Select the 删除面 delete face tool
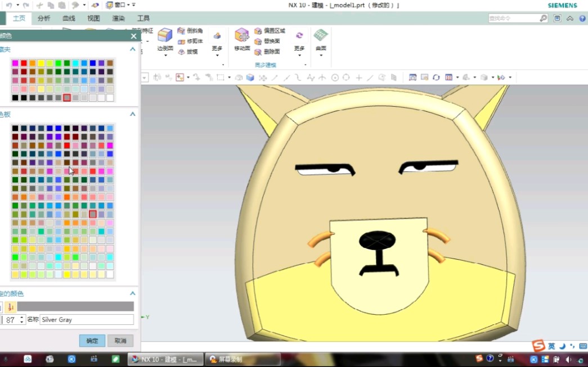This screenshot has width=588, height=367. coord(267,52)
